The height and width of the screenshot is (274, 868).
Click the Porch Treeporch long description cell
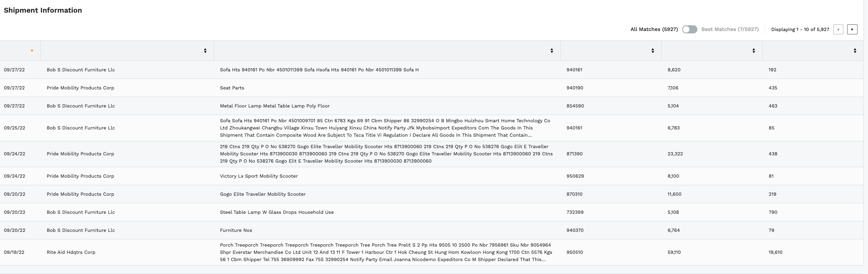(x=386, y=252)
